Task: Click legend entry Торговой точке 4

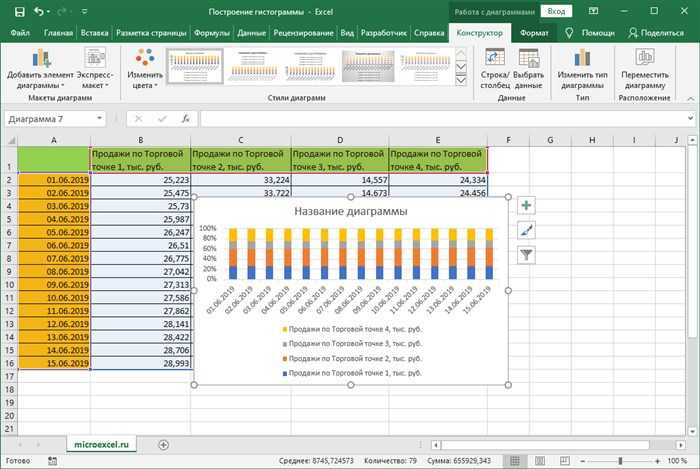Action: [352, 329]
